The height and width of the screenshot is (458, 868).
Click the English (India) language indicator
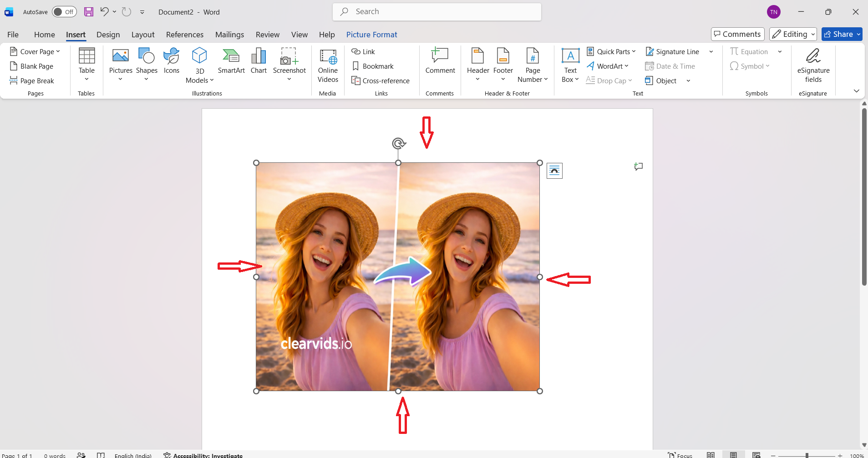(x=133, y=455)
